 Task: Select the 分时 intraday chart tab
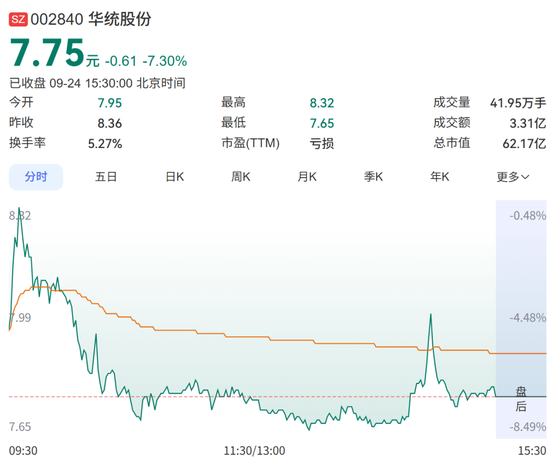(36, 177)
